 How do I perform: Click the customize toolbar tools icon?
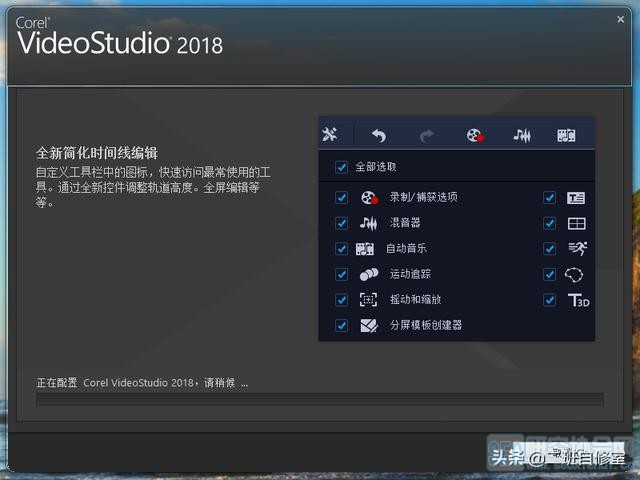click(x=330, y=134)
